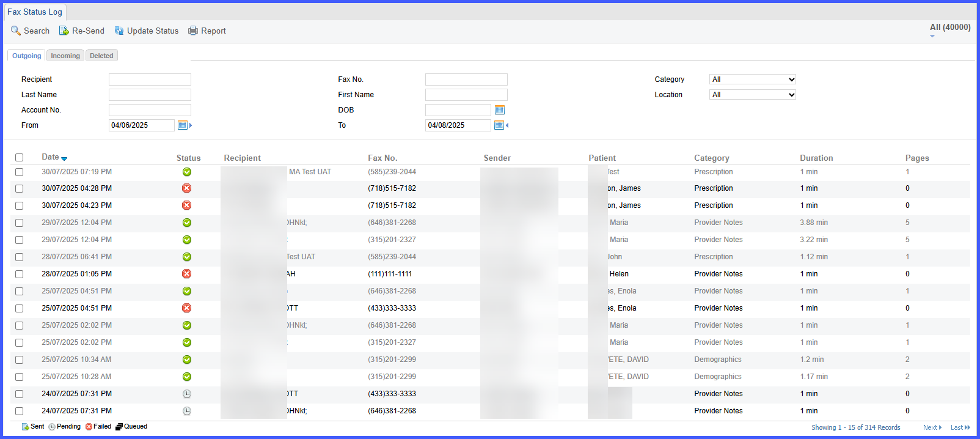Click failed status icon for 28/07/2025 01:05 PM
The height and width of the screenshot is (439, 980).
pyautogui.click(x=187, y=274)
